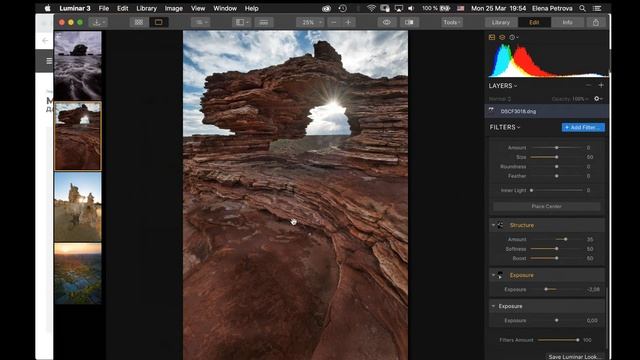Screen dimensions: 640x360
Task: Click the Add Filter button
Action: [583, 127]
